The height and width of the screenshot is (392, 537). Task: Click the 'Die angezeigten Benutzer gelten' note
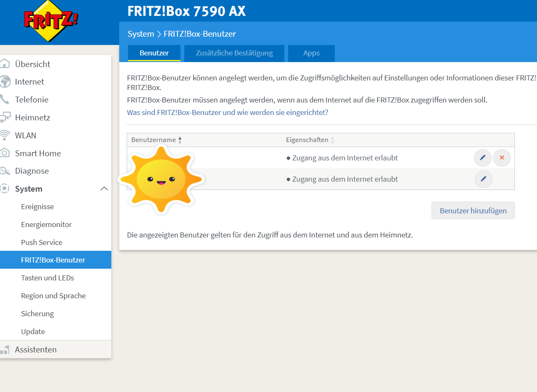[x=270, y=235]
